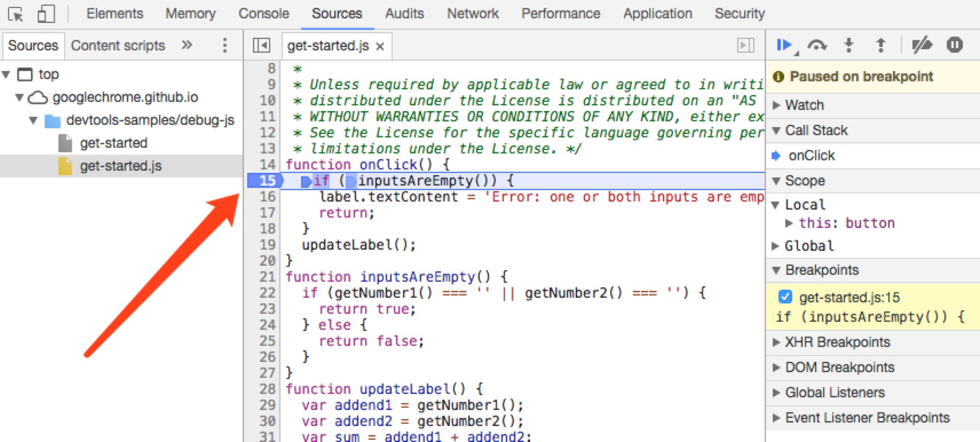Click the devtools-samples/debug-js folder icon
This screenshot has height=442, width=980.
pos(53,121)
